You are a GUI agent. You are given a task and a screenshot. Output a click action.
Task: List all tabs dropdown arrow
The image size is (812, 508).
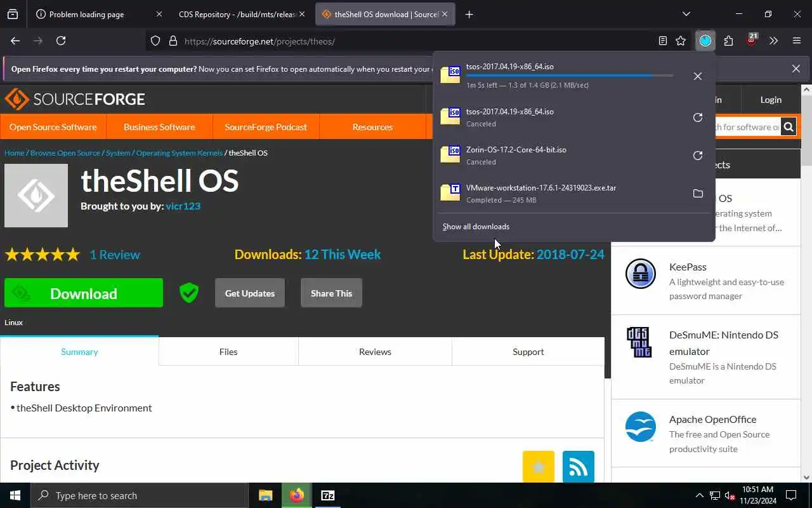[686, 14]
